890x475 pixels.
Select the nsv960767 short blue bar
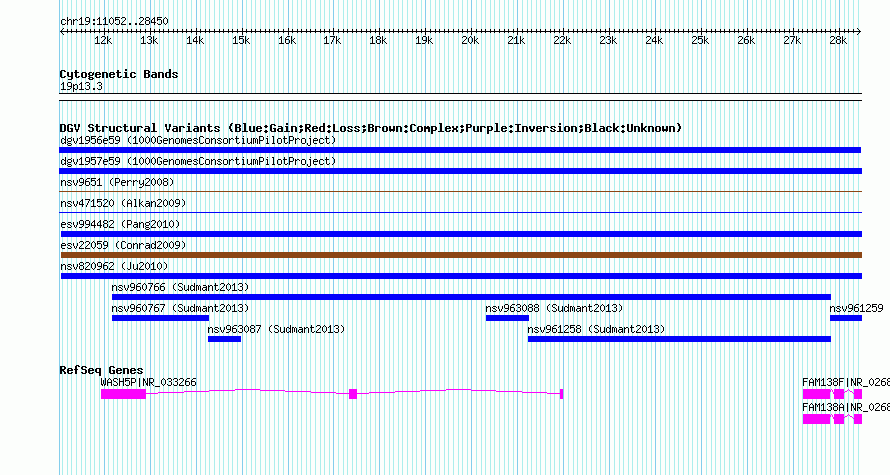(x=161, y=318)
